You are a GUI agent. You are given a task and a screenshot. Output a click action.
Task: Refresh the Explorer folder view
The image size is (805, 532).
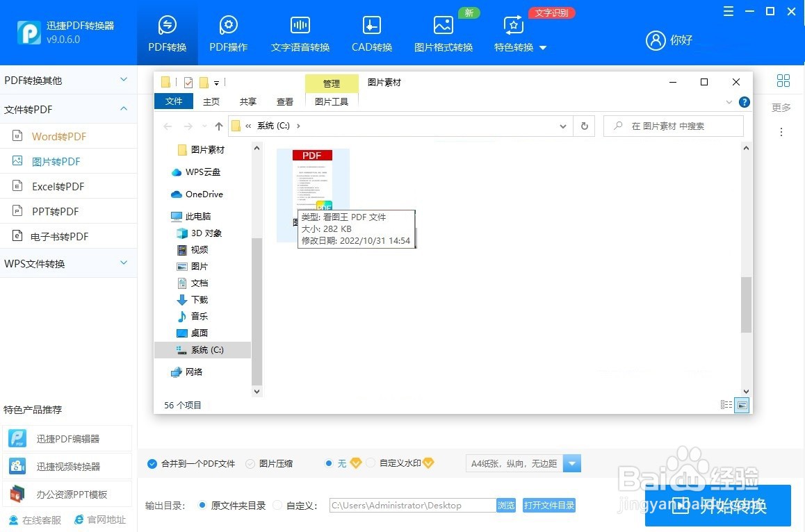coord(584,126)
